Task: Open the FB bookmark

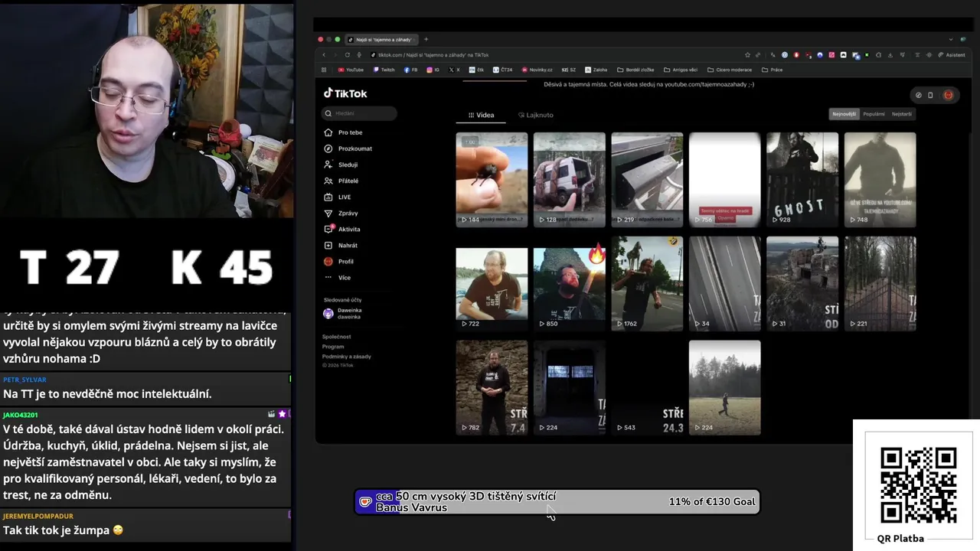Action: click(x=411, y=70)
